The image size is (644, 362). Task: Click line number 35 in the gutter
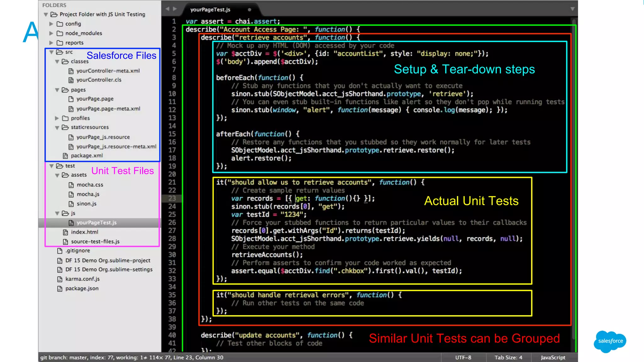(x=172, y=295)
